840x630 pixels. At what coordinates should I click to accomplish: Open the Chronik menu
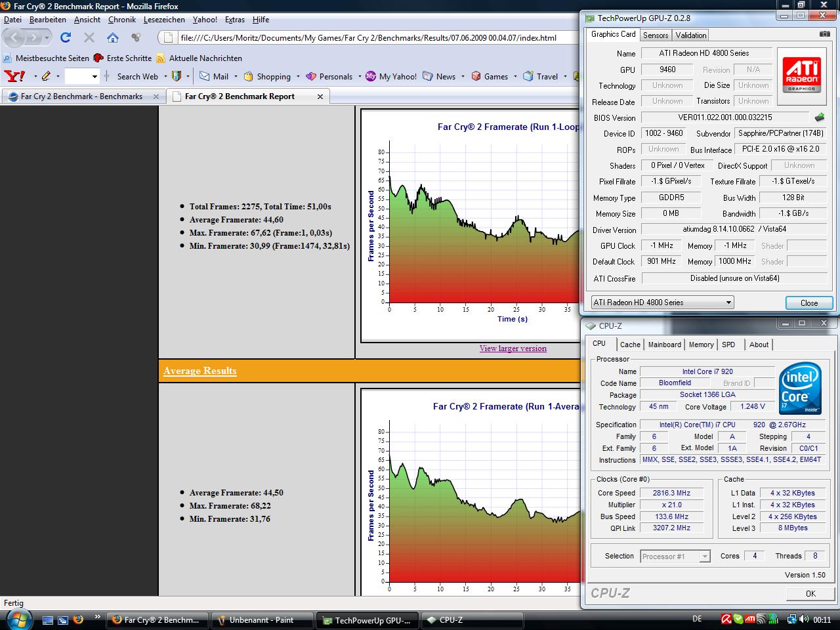click(x=122, y=20)
